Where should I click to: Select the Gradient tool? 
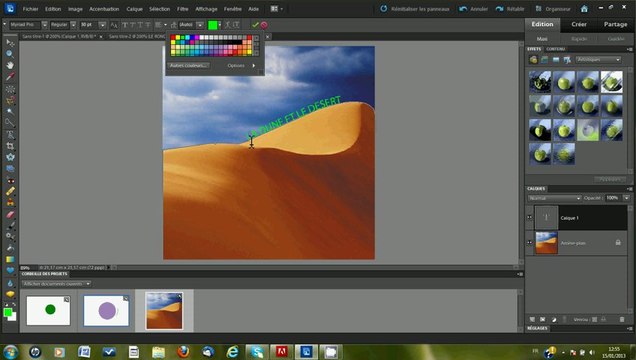[10, 259]
